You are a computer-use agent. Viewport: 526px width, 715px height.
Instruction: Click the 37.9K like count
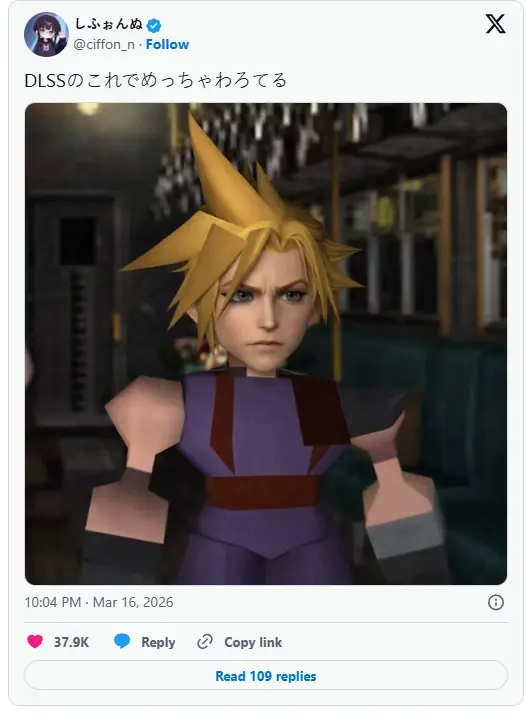[x=72, y=642]
